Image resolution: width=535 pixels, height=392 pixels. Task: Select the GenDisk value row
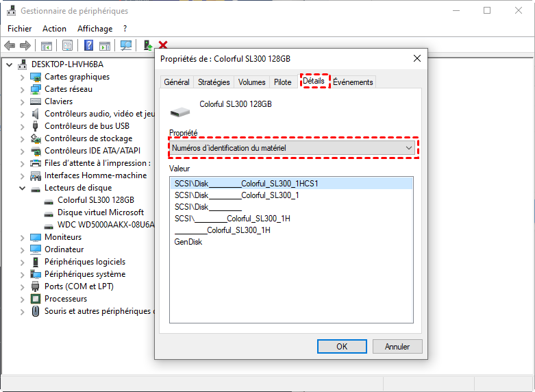(291, 242)
